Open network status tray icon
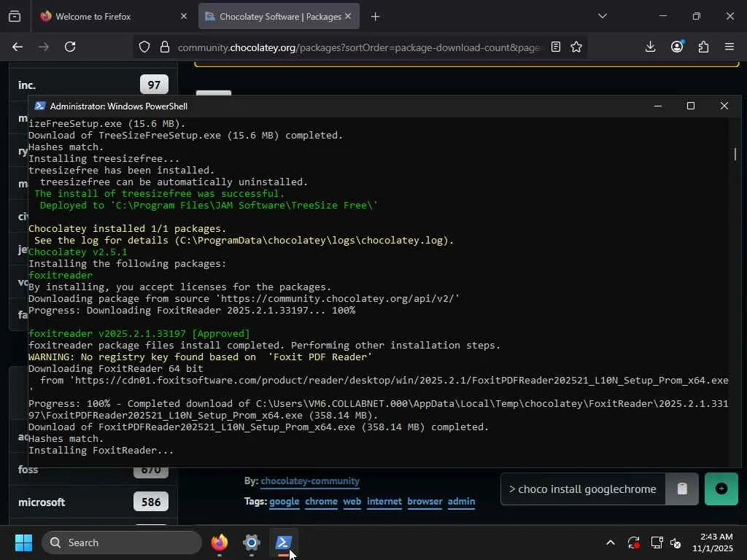The image size is (747, 560). point(657,542)
